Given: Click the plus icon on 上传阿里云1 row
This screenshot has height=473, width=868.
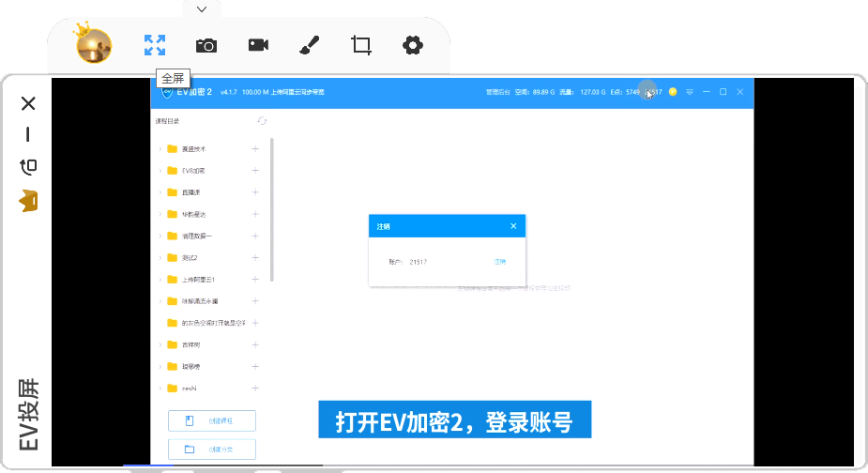Looking at the screenshot, I should click(255, 279).
